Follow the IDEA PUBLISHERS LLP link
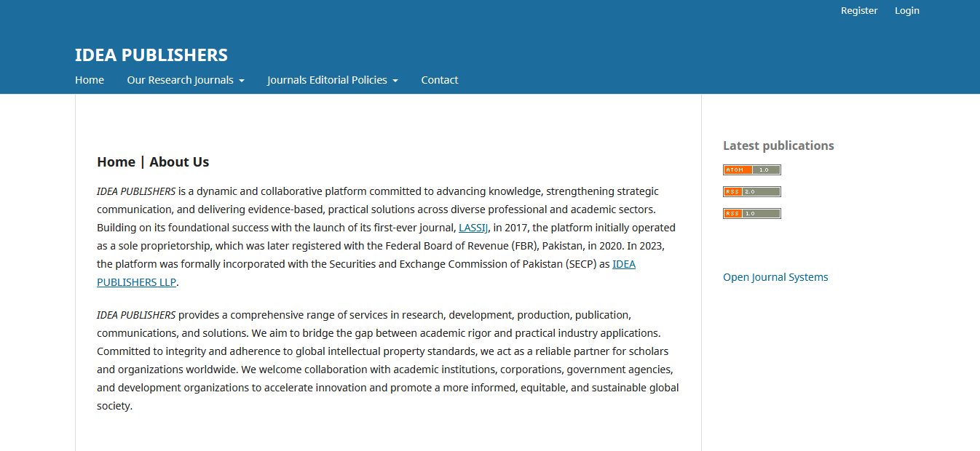The height and width of the screenshot is (451, 980). click(x=366, y=273)
